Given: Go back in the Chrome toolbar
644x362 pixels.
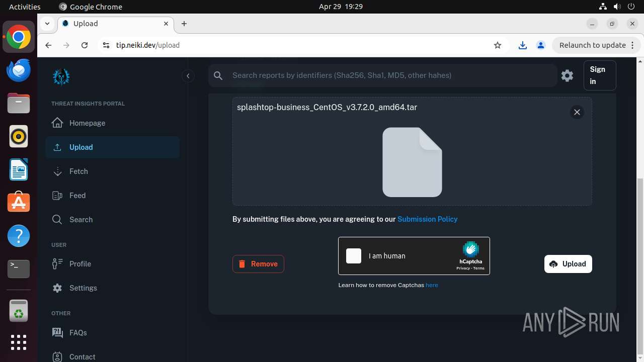Looking at the screenshot, I should 48,45.
